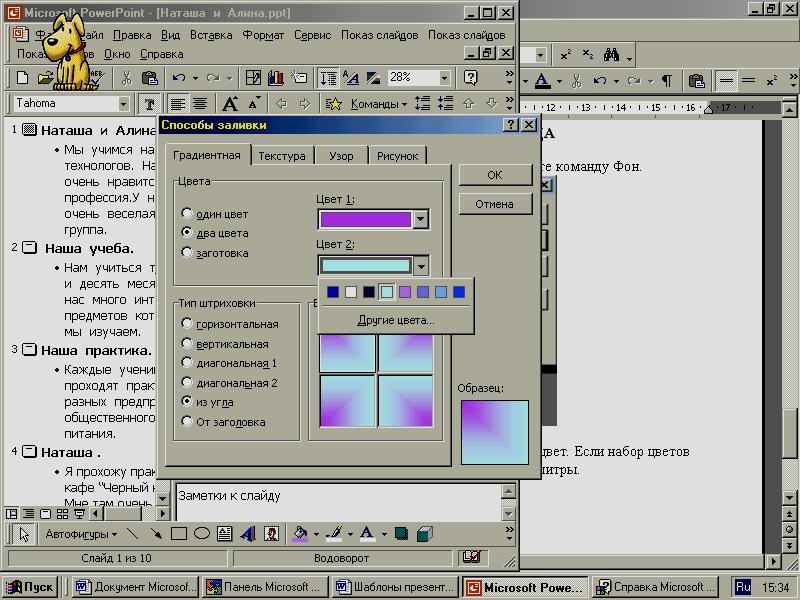The image size is (800, 600).
Task: Click the Undo arrow in PowerPoint toolbar
Action: [x=179, y=78]
